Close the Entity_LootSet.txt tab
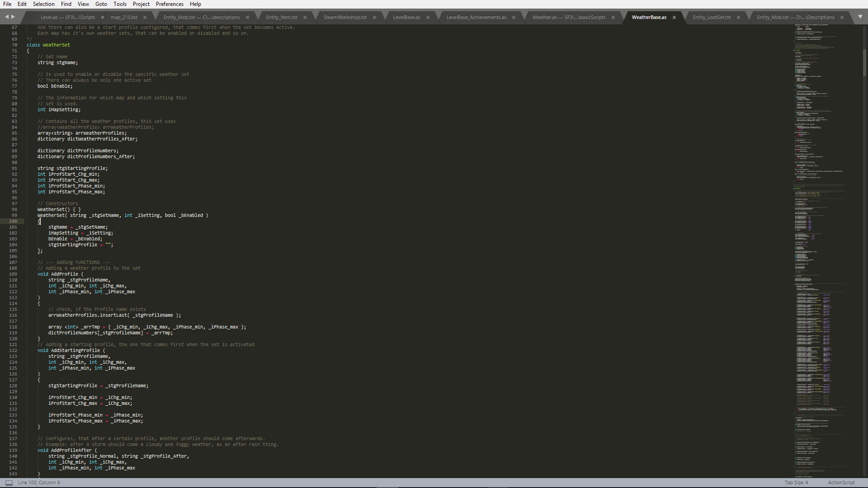 click(738, 17)
